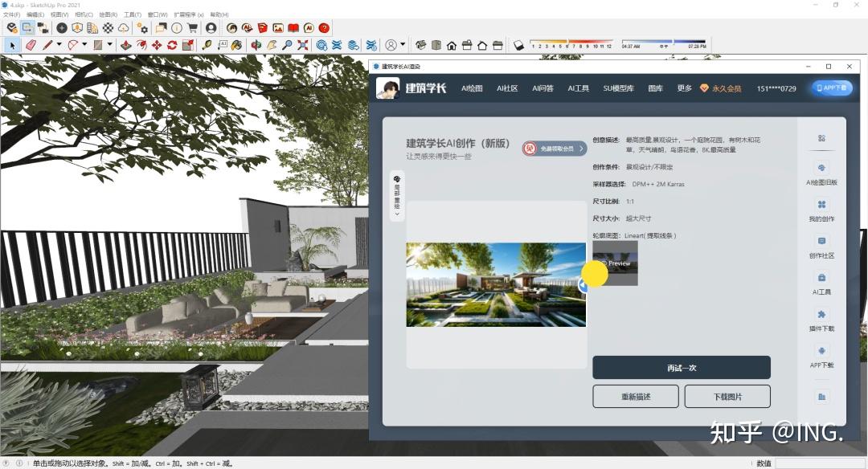Switch to Iso view icon
868x469 pixels.
tap(420, 45)
